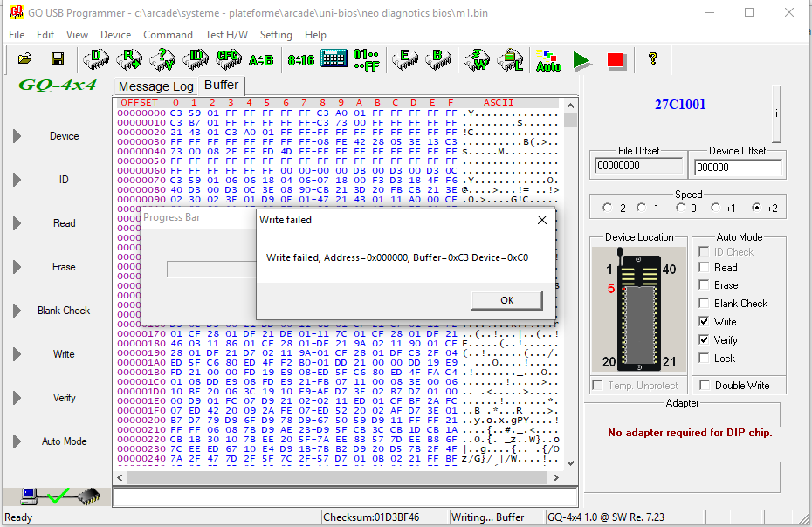Click the Erase chip 'E' toolbar icon
The image size is (812, 527).
(x=403, y=59)
